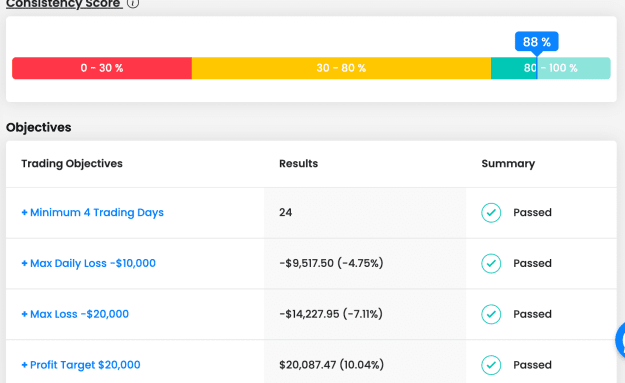Click Passed text in Profit Target row
Screen dimensions: 625x383
533,365
